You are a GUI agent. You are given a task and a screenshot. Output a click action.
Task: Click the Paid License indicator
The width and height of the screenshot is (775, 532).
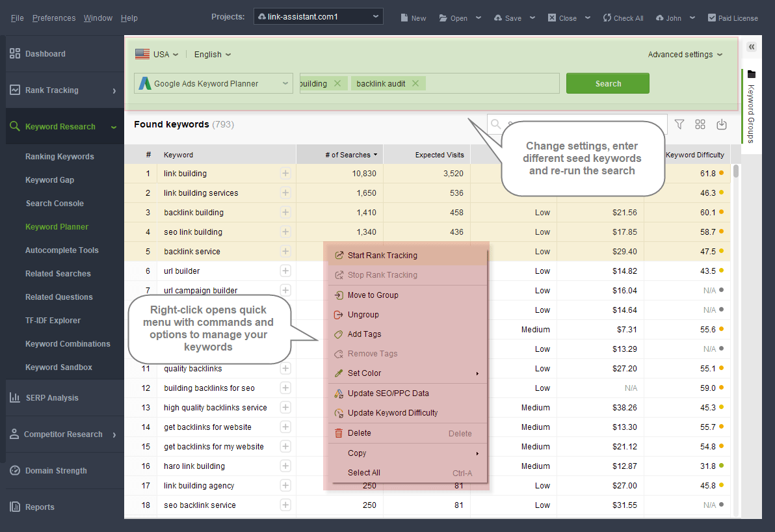733,18
